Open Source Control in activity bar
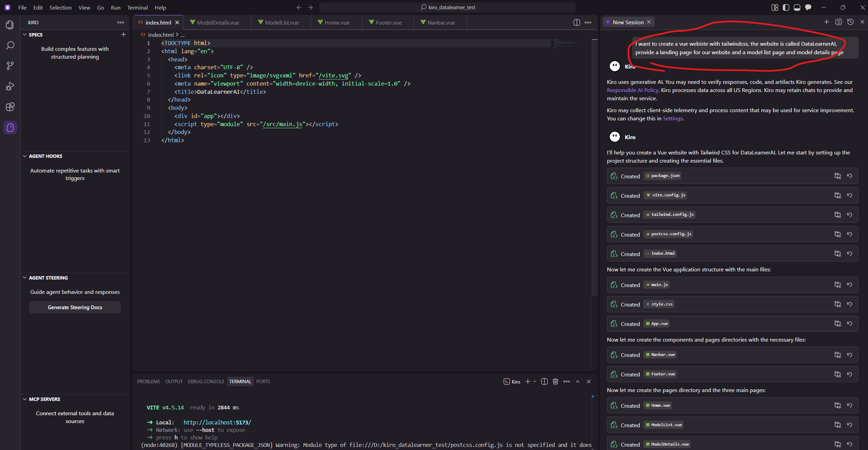The image size is (868, 450). click(10, 66)
